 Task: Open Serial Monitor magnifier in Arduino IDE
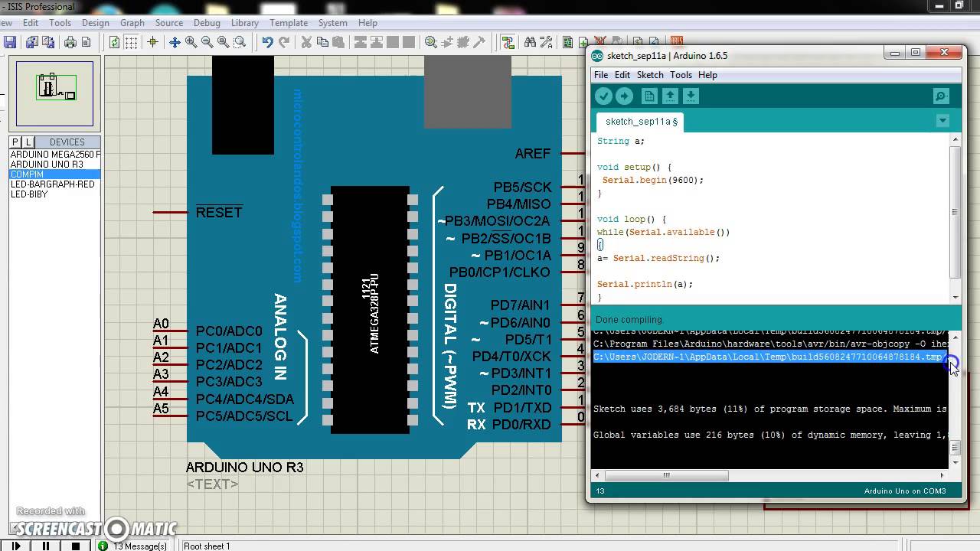click(x=941, y=96)
